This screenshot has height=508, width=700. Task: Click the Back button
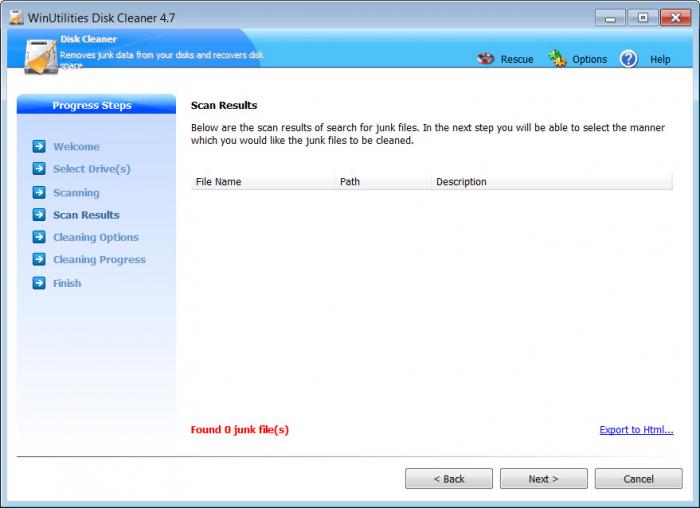(449, 479)
